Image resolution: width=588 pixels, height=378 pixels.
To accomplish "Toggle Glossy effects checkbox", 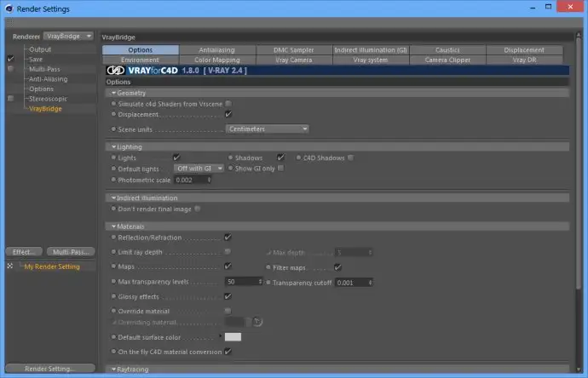I will (x=228, y=296).
